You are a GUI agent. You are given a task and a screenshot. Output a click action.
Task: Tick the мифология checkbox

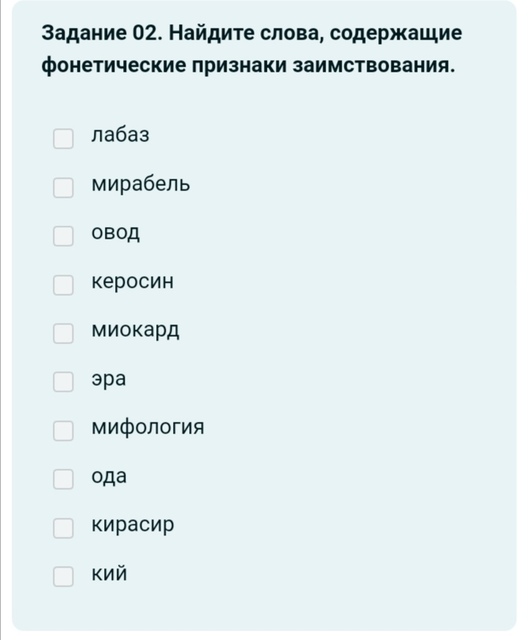pyautogui.click(x=63, y=431)
